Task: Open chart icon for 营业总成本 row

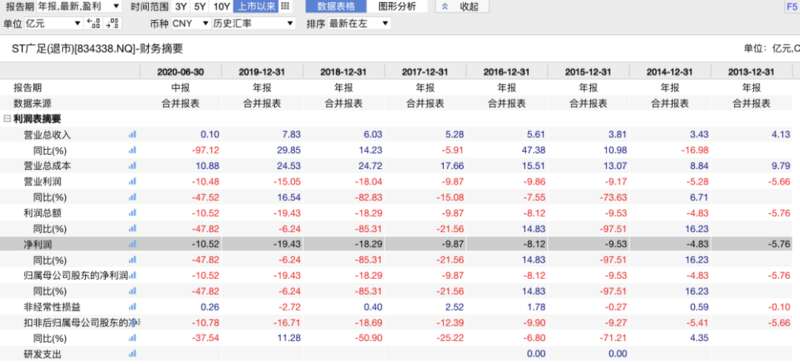Action: point(133,165)
